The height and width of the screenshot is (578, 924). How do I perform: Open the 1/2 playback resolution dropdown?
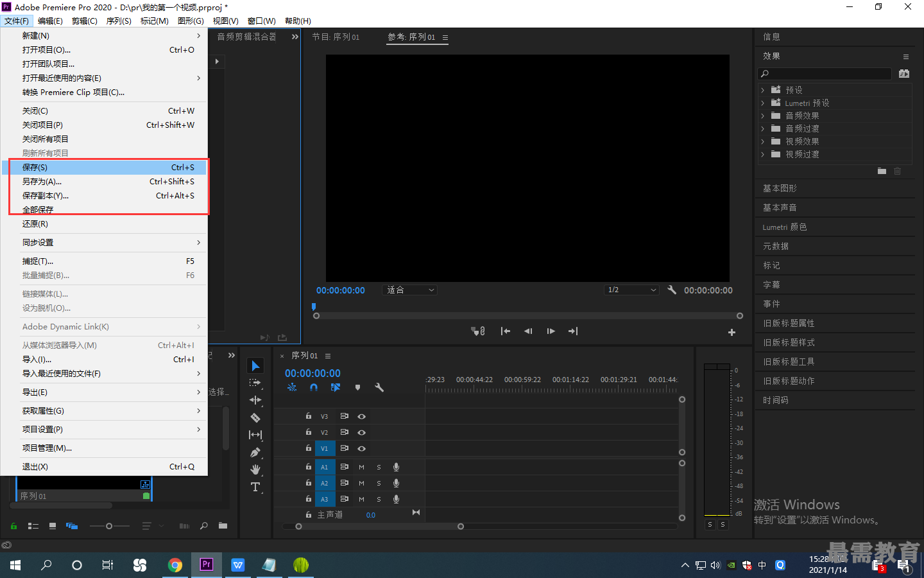point(632,290)
